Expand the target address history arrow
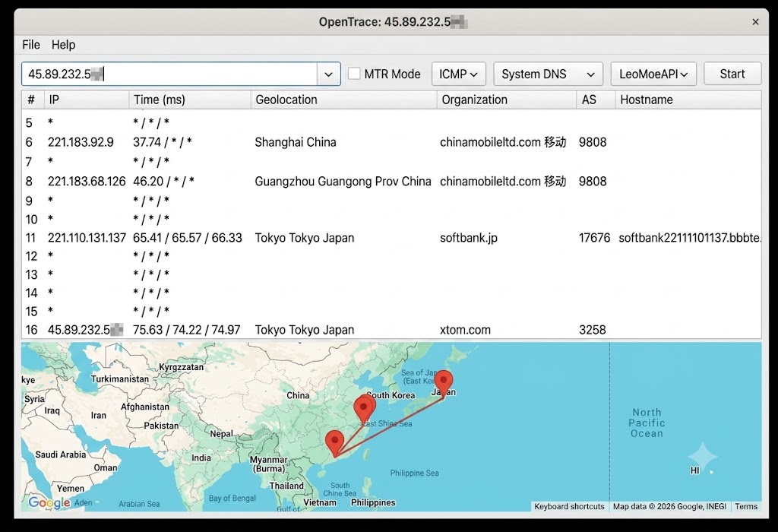778x532 pixels. pos(328,74)
